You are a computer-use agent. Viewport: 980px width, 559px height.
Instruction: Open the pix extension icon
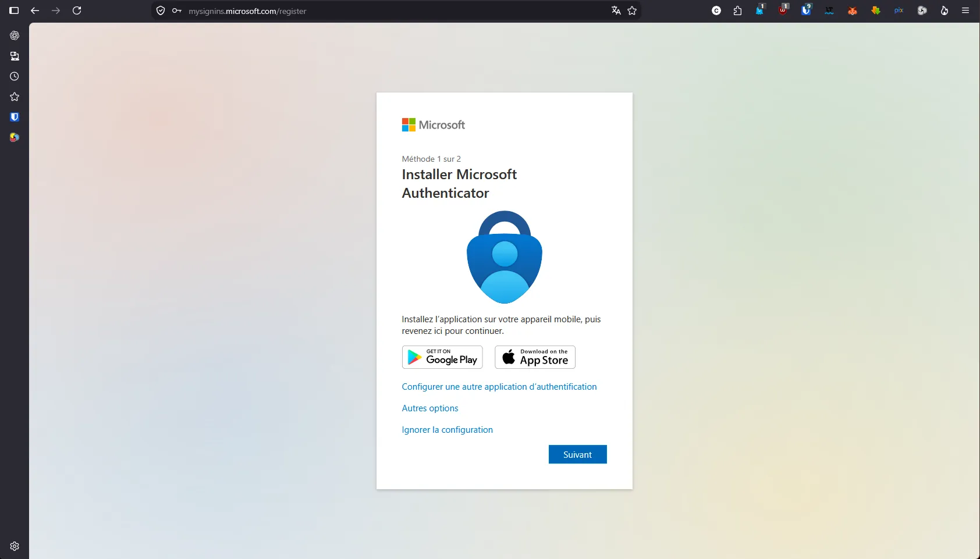(899, 10)
